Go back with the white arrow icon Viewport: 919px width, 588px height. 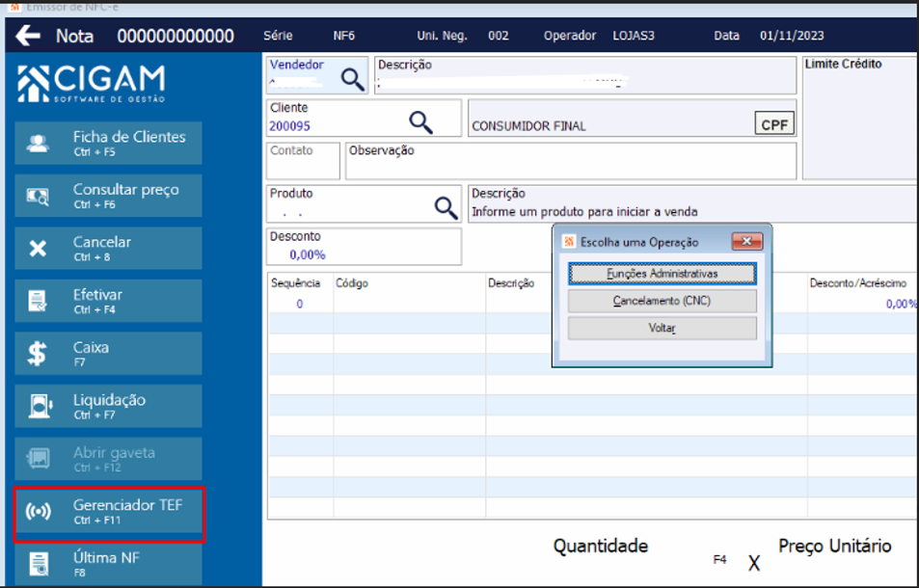(x=28, y=36)
